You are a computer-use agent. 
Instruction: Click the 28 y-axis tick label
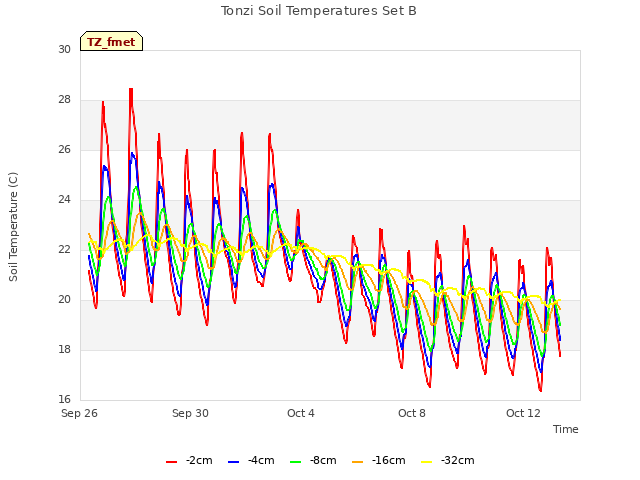point(64,100)
